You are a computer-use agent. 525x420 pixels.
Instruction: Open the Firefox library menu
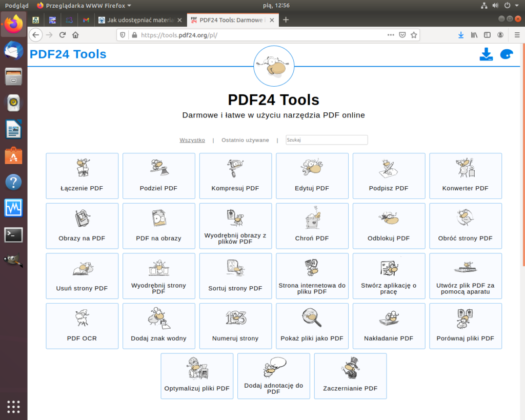(x=474, y=35)
